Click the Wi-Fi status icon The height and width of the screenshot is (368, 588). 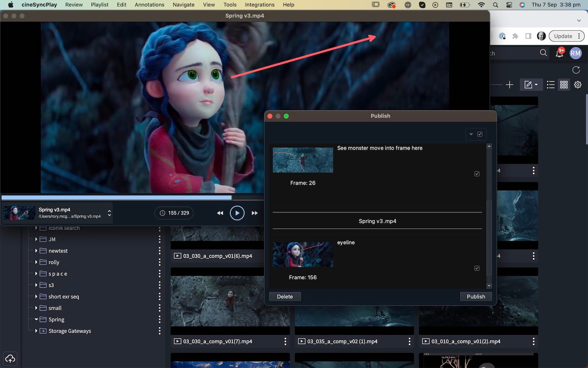click(x=481, y=5)
